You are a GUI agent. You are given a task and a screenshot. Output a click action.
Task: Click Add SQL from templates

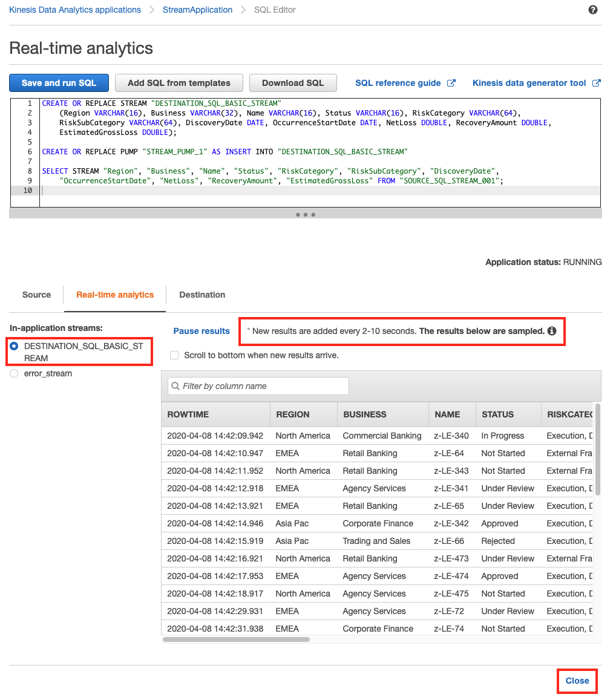(179, 83)
